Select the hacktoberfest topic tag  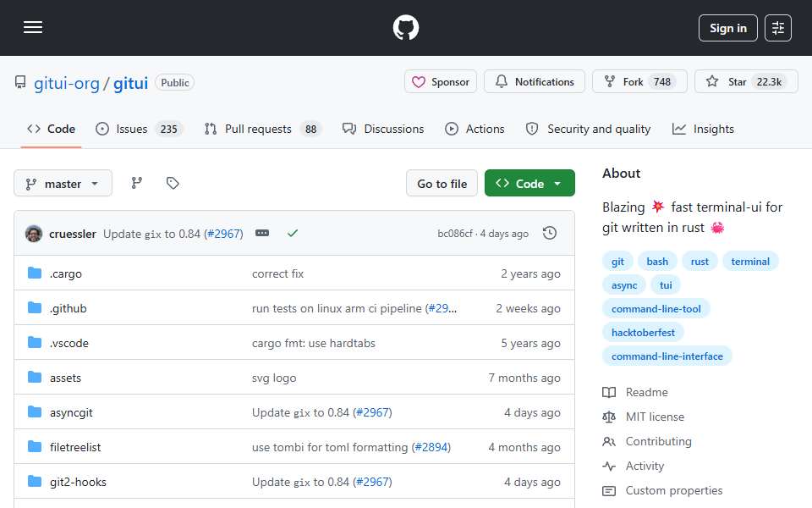tap(643, 333)
